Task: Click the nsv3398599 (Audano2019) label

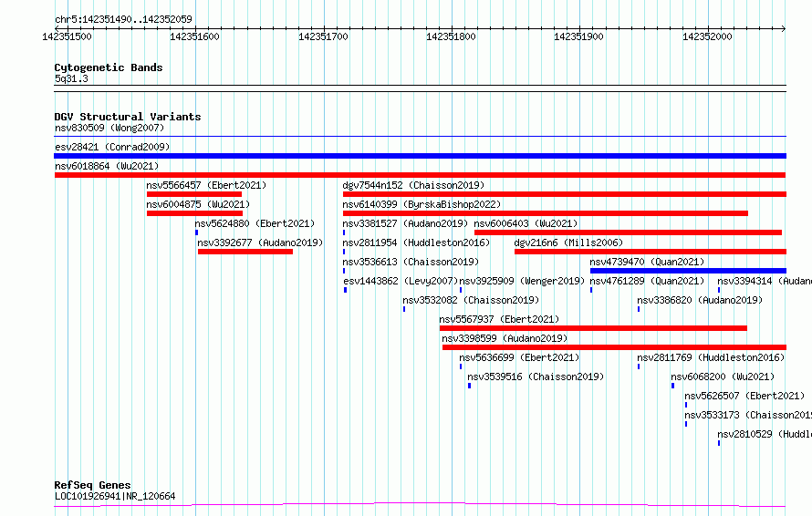Action: click(x=505, y=338)
